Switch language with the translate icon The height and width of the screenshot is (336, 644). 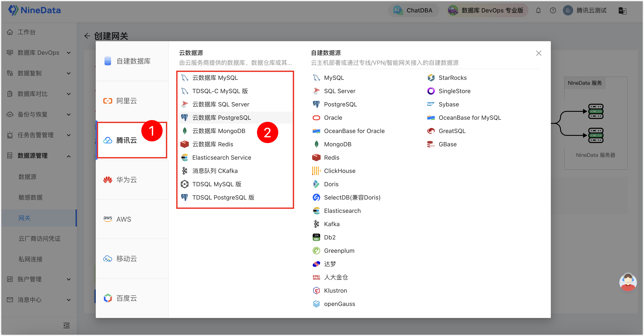tap(622, 11)
